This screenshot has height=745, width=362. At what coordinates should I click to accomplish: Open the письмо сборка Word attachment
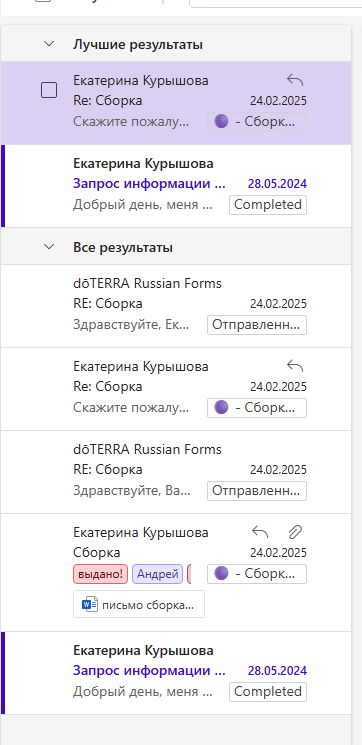pyautogui.click(x=139, y=604)
